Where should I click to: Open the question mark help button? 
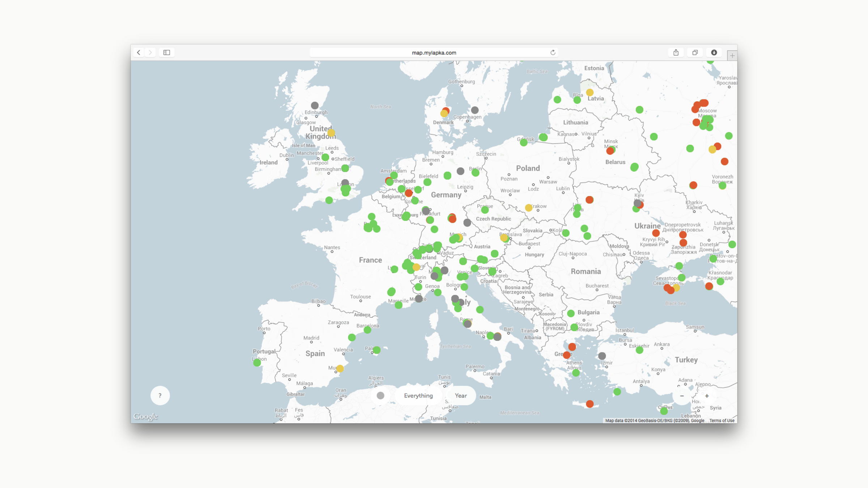coord(160,395)
